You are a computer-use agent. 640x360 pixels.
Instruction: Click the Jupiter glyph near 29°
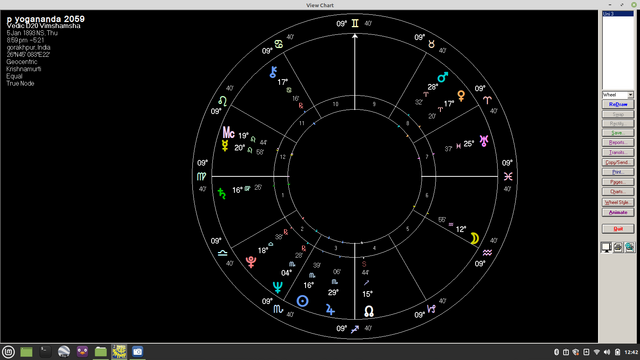tap(330, 310)
